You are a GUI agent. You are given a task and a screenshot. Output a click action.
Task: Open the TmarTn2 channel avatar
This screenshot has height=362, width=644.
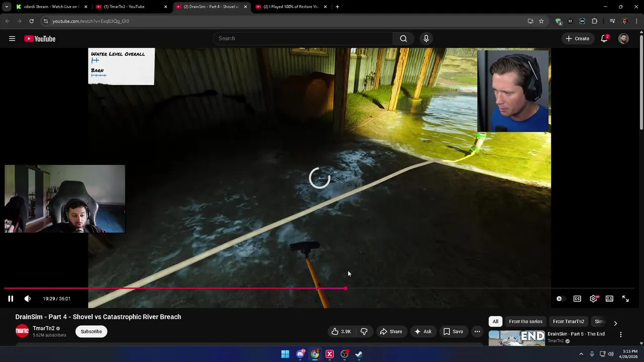click(x=22, y=331)
